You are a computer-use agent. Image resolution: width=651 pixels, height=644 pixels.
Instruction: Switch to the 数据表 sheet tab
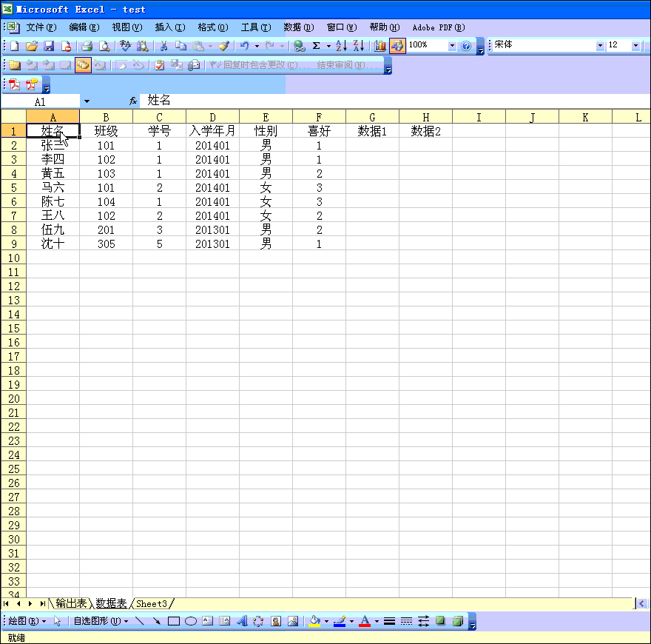point(111,604)
